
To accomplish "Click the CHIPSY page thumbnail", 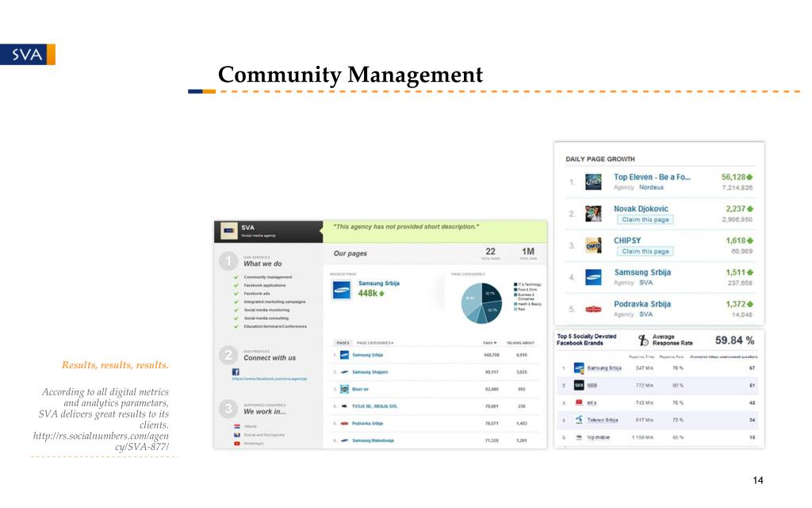I will click(x=593, y=245).
